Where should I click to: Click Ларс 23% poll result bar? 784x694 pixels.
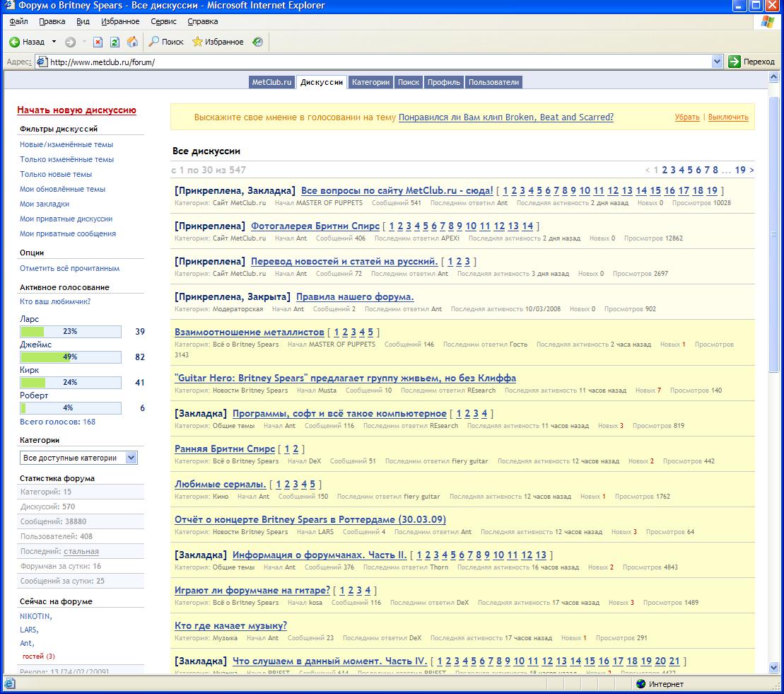tap(71, 331)
